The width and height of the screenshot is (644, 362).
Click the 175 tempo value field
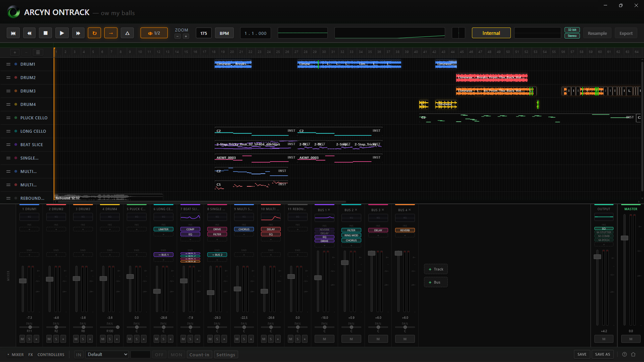click(204, 33)
